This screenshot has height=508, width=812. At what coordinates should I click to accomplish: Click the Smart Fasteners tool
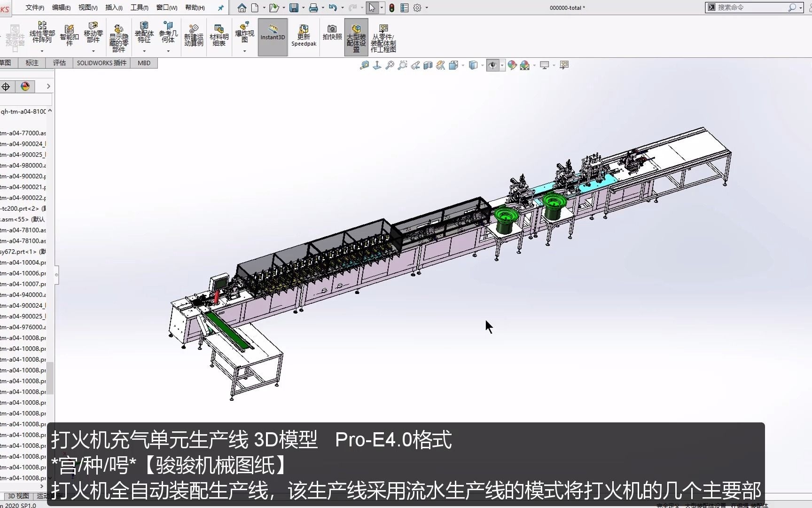69,35
